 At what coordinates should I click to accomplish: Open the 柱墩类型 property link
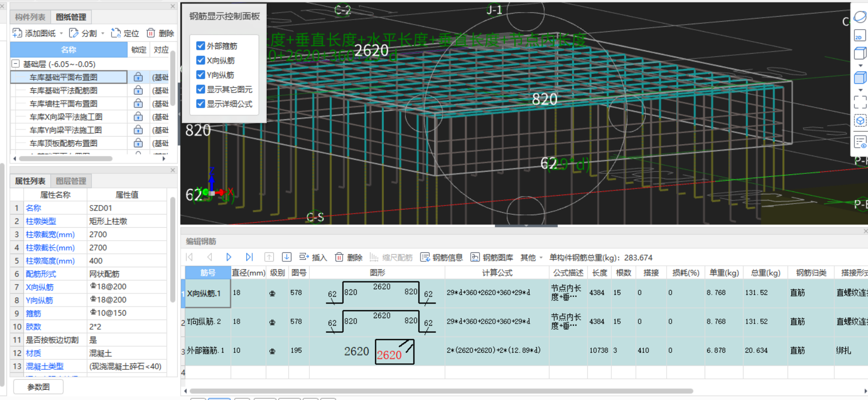tap(41, 221)
